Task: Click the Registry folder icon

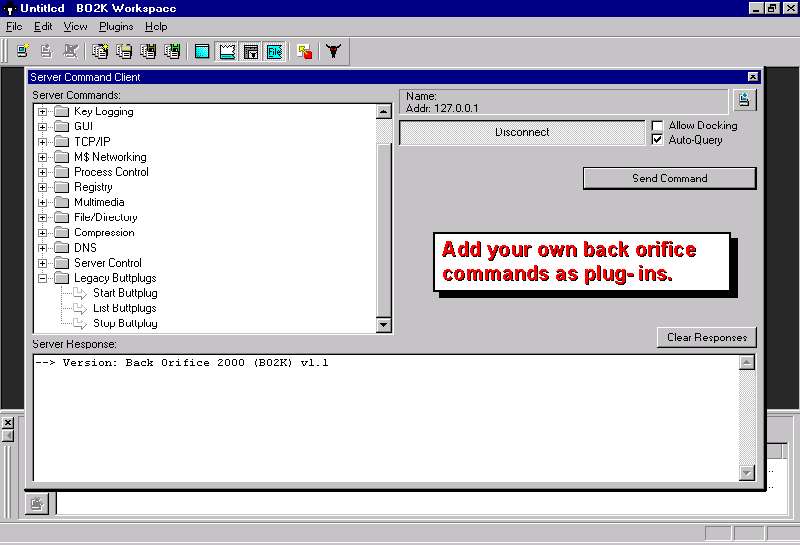Action: pos(62,187)
